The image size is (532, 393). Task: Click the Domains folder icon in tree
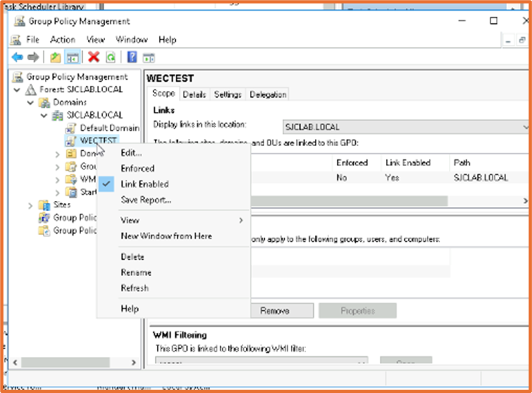44,102
